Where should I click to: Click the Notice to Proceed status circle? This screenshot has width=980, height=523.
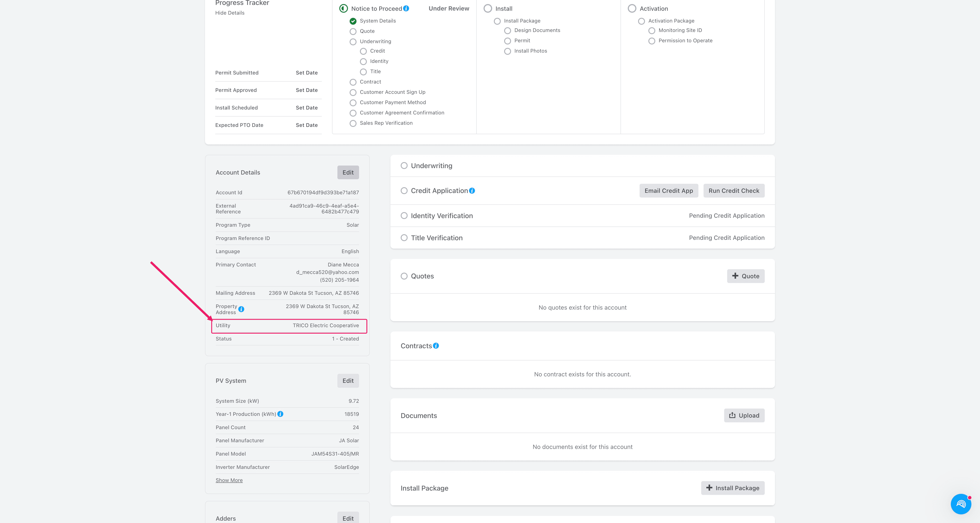(x=344, y=8)
